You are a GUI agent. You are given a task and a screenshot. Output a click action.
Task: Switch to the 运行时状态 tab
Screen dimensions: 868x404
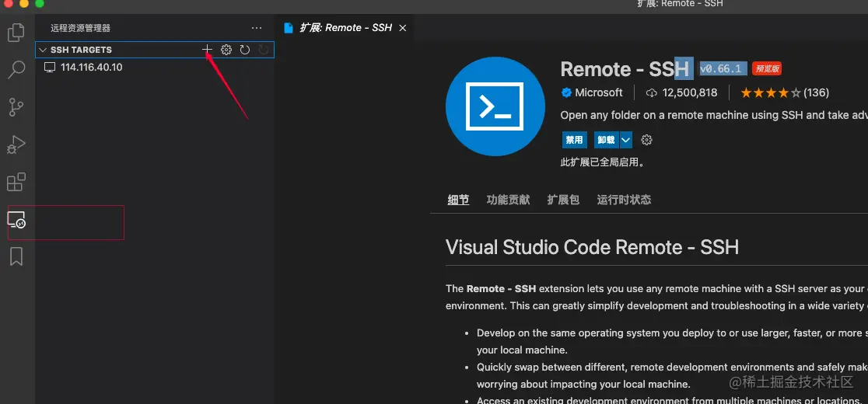pos(624,200)
